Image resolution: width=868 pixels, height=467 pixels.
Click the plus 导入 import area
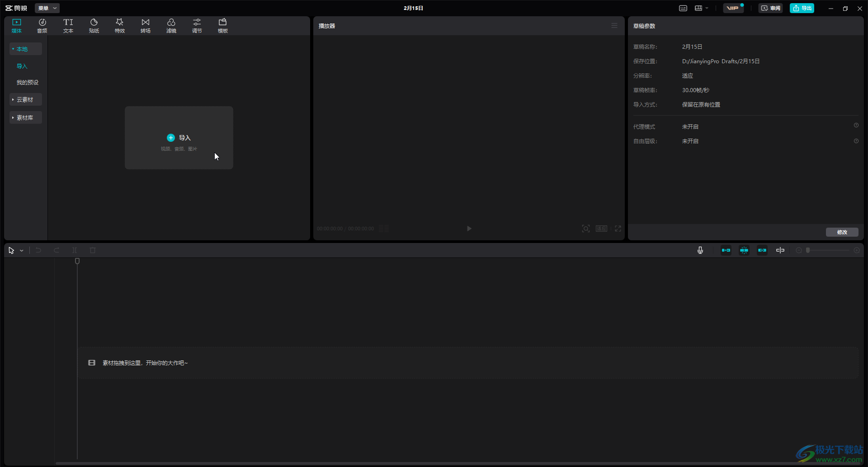coord(179,138)
